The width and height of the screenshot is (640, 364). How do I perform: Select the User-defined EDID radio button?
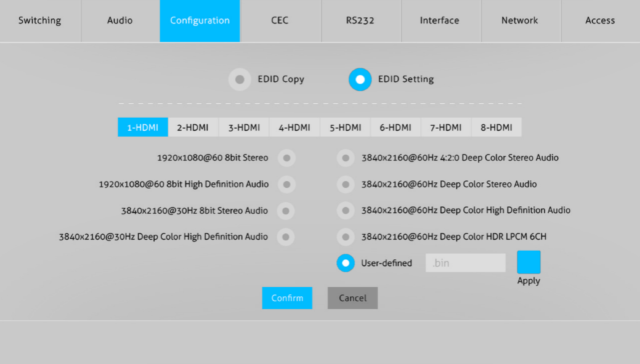pos(346,263)
